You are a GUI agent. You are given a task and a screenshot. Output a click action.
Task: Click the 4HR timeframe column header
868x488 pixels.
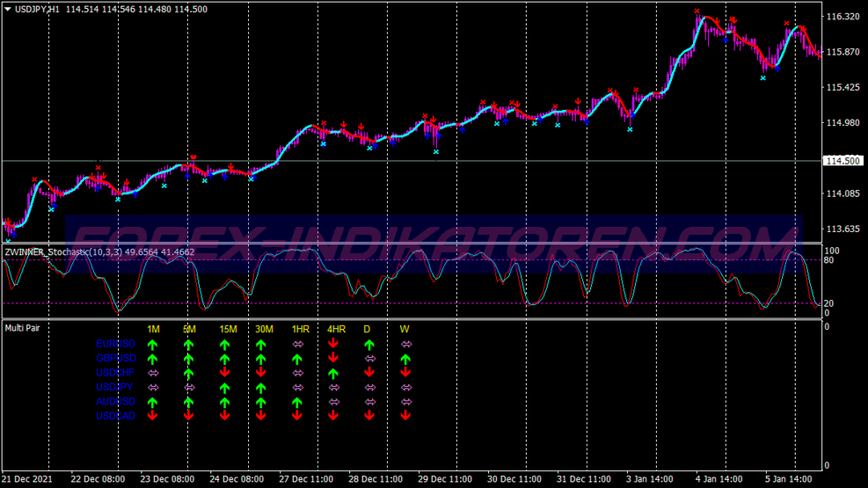click(337, 329)
